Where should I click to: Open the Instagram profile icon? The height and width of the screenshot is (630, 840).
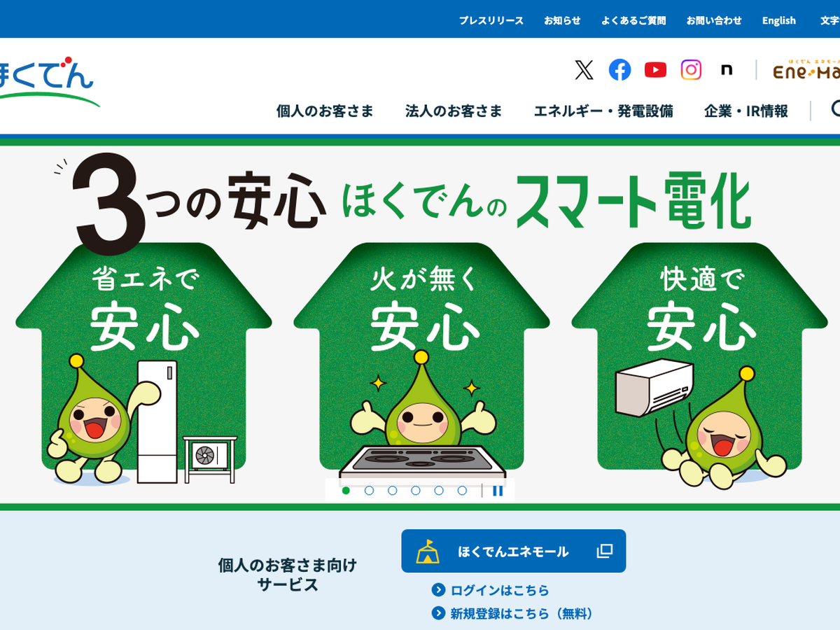[x=691, y=70]
